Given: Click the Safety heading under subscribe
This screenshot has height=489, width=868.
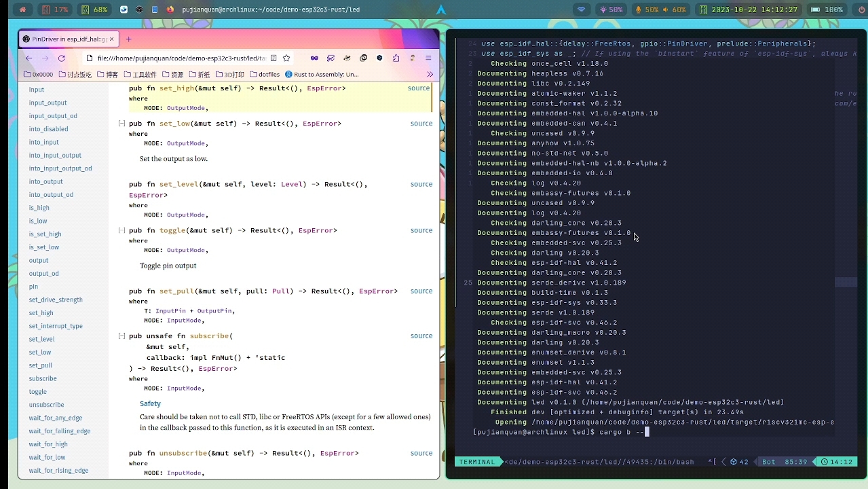Looking at the screenshot, I should (150, 403).
